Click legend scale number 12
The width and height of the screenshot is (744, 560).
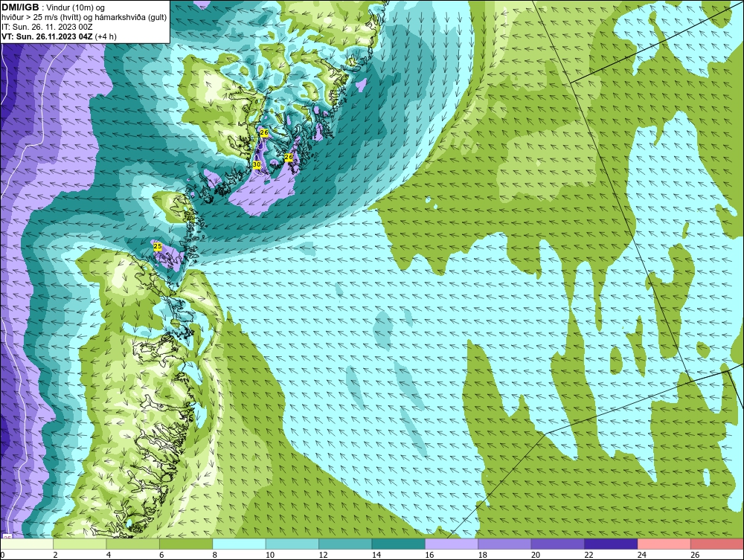[323, 555]
